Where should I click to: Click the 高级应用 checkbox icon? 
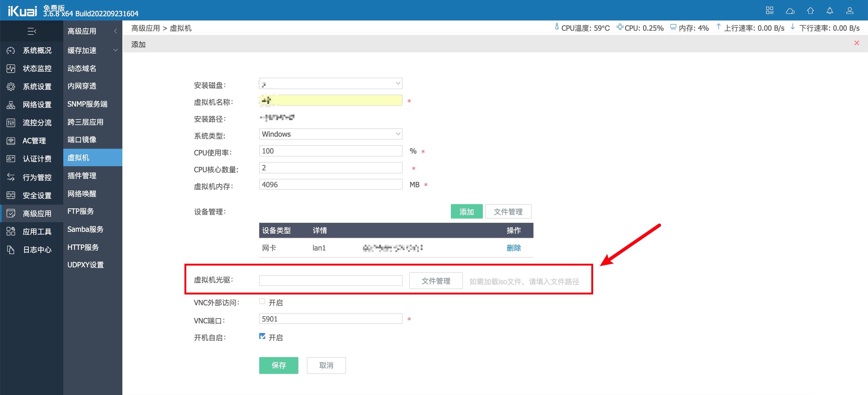11,213
